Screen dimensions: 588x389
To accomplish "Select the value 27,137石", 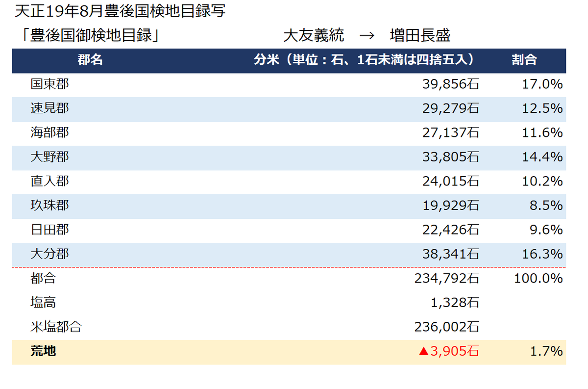I will point(451,133).
